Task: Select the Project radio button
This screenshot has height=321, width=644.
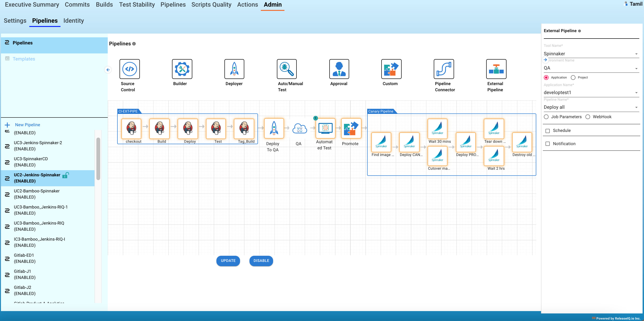Action: [x=573, y=78]
